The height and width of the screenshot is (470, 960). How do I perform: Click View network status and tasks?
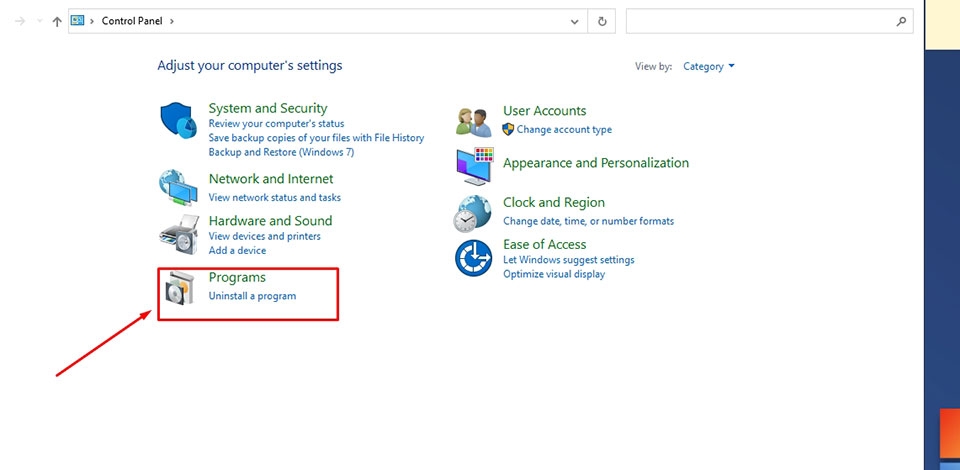(274, 198)
